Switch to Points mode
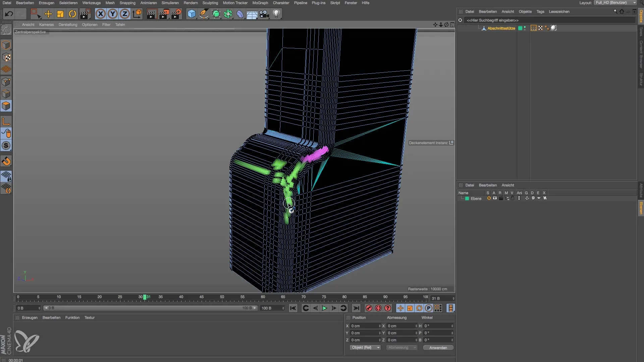 point(6,82)
